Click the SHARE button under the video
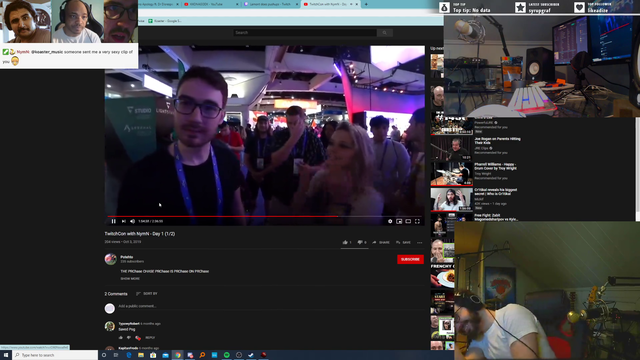 coord(381,242)
